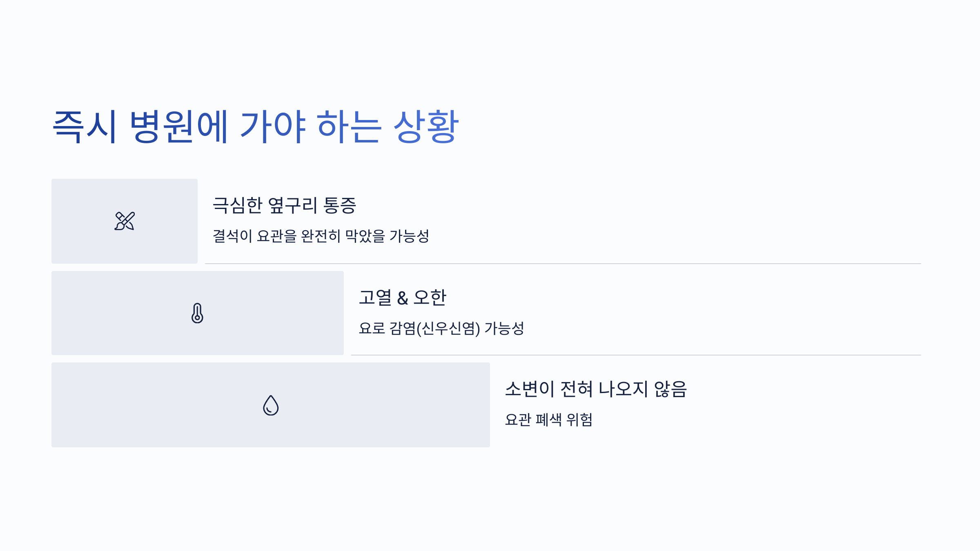Image resolution: width=980 pixels, height=551 pixels.
Task: Select the thermometer icon
Action: tap(197, 313)
